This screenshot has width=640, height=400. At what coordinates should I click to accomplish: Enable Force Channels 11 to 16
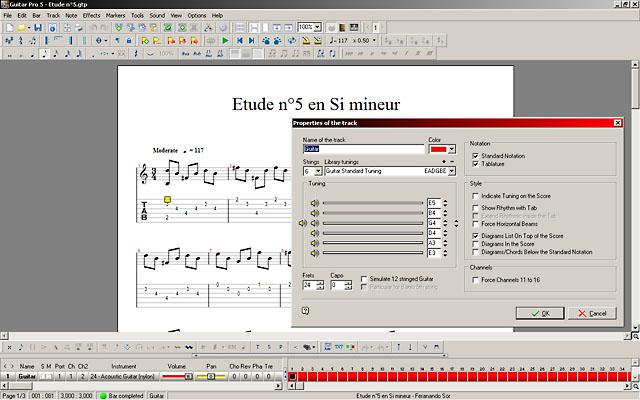click(475, 280)
